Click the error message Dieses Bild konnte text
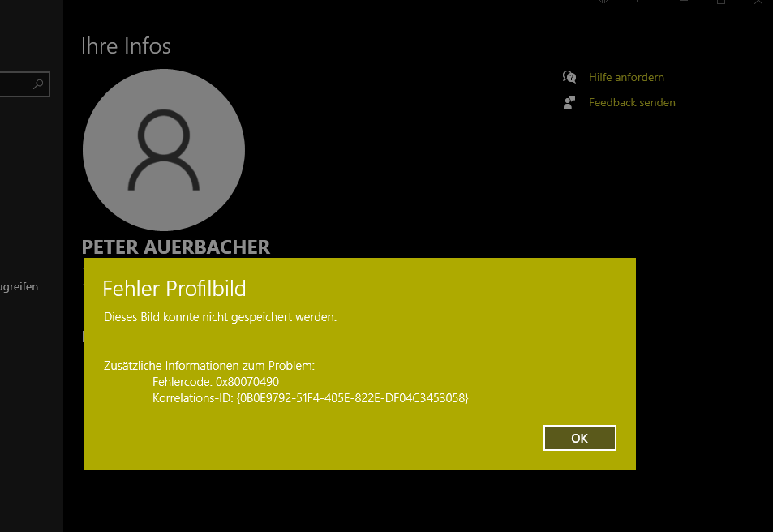Image resolution: width=773 pixels, height=532 pixels. coord(220,317)
